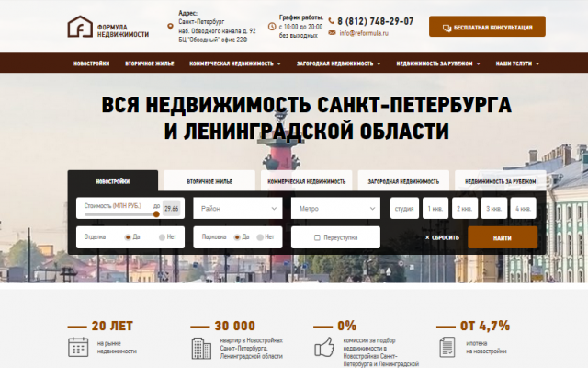Viewport: 588px width, 368px height.
Task: Click the Найти search button
Action: 503,237
